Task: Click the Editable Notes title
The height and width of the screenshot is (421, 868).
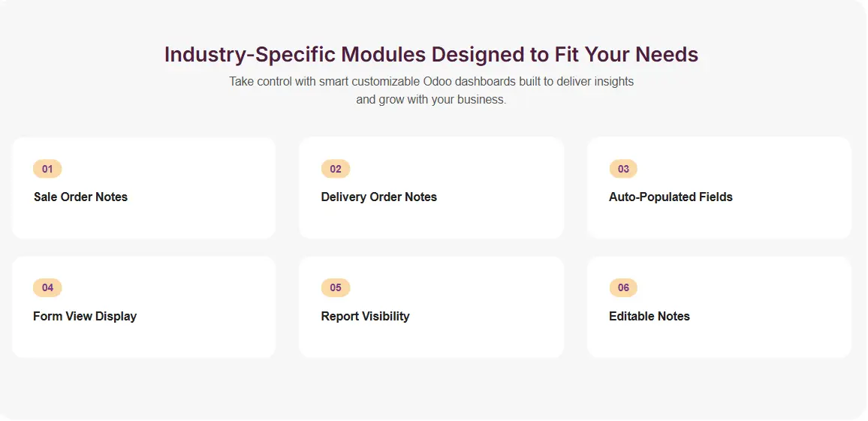Action: (x=649, y=316)
